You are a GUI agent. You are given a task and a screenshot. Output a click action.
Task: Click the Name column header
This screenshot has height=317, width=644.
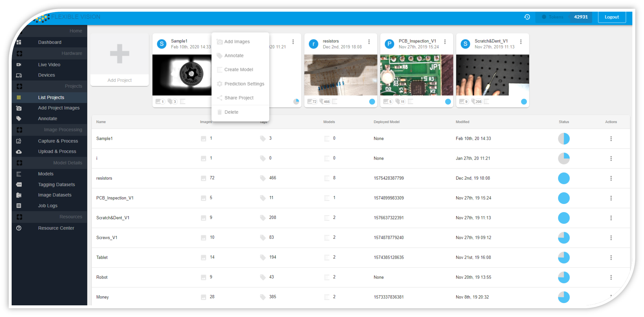coord(101,122)
